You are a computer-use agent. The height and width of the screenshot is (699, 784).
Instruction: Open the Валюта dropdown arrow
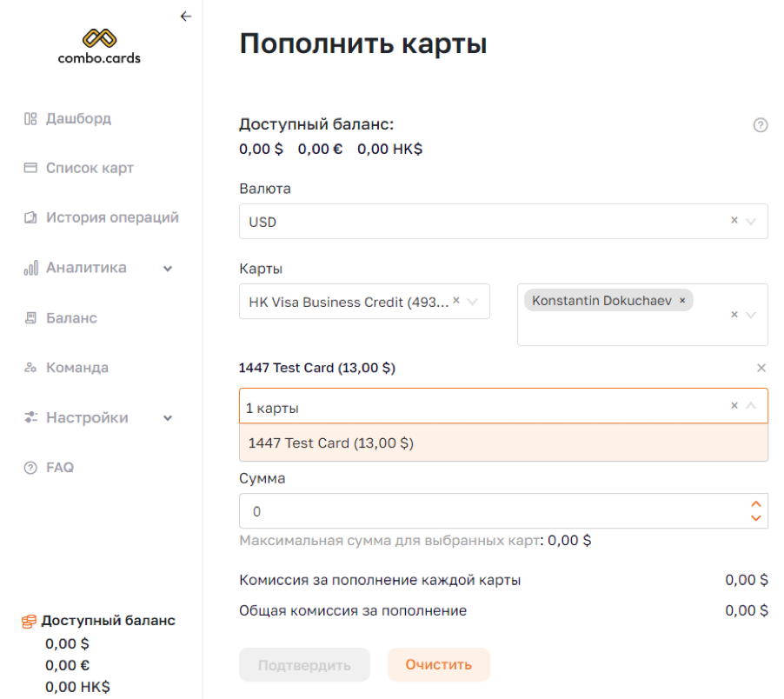750,222
